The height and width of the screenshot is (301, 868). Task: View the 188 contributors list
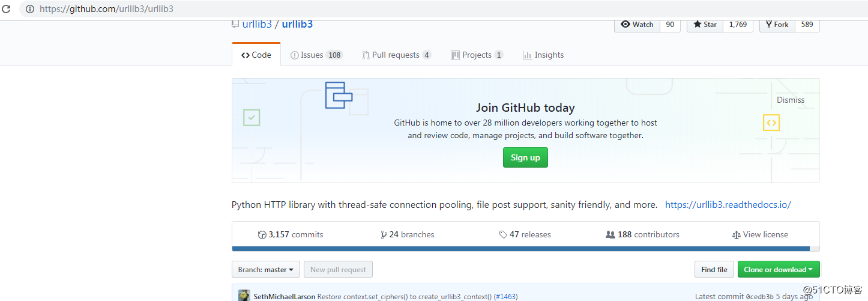pyautogui.click(x=642, y=234)
